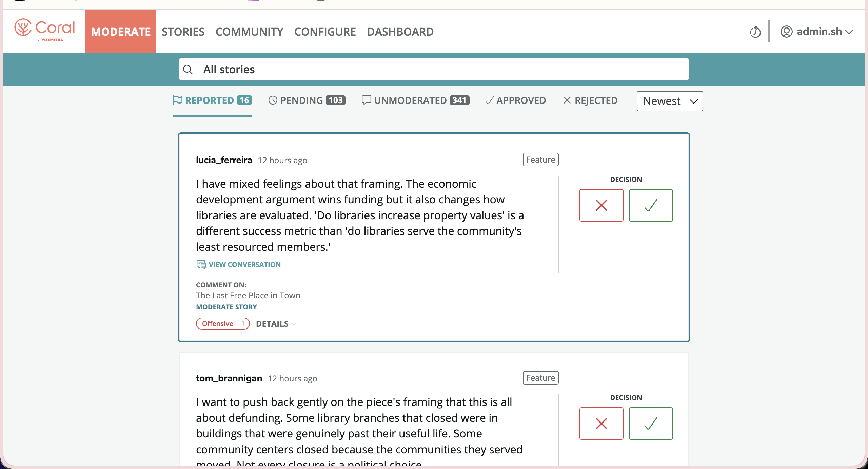This screenshot has height=469, width=868.
Task: Open the Stories section
Action: (x=183, y=32)
